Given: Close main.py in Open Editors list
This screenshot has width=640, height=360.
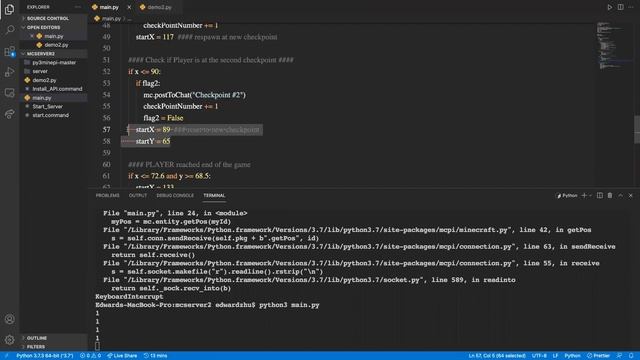Looking at the screenshot, I should 32,36.
